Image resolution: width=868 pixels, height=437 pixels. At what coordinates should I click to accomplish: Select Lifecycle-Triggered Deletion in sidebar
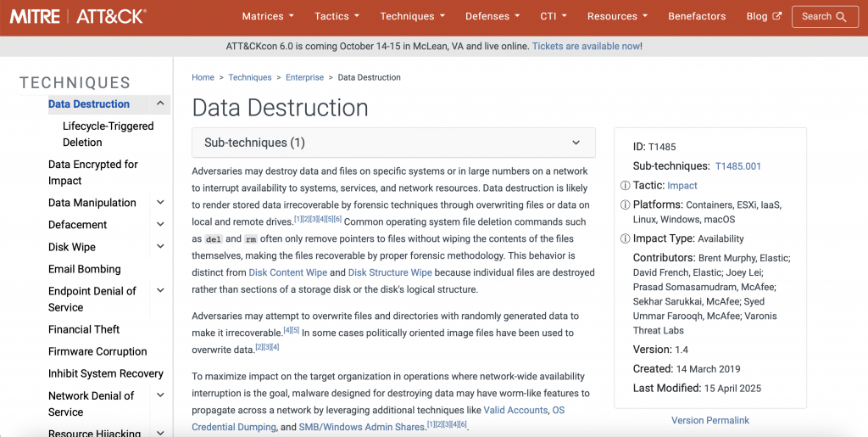pos(108,134)
